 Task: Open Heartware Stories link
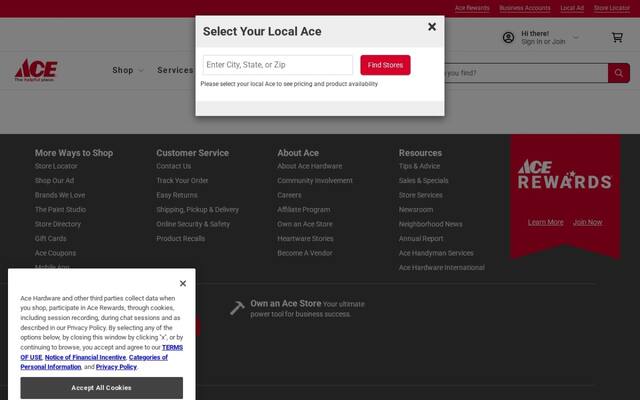point(305,238)
